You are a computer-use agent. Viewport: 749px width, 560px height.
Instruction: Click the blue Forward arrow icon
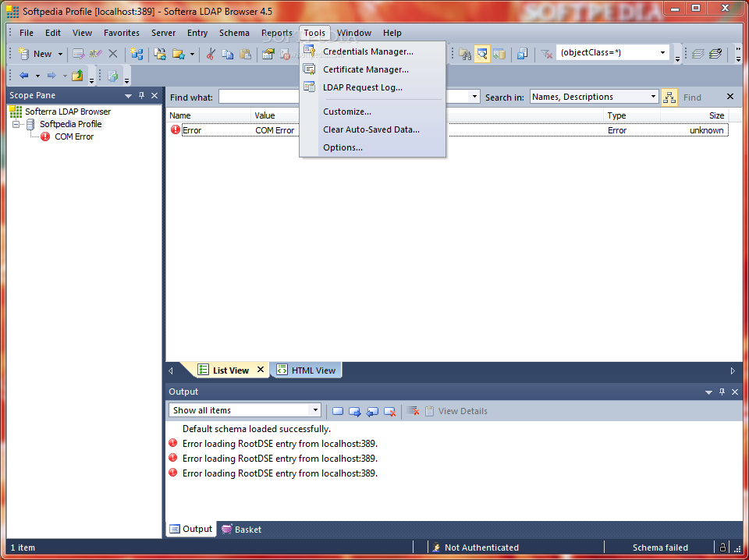51,76
